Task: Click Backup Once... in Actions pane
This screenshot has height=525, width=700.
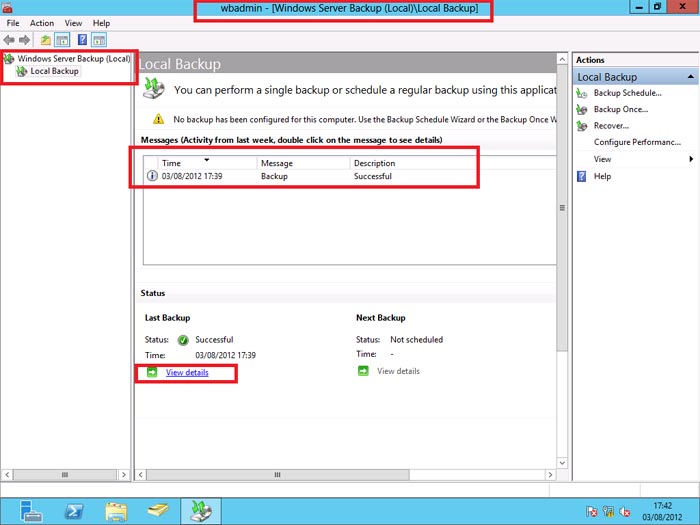Action: [621, 109]
